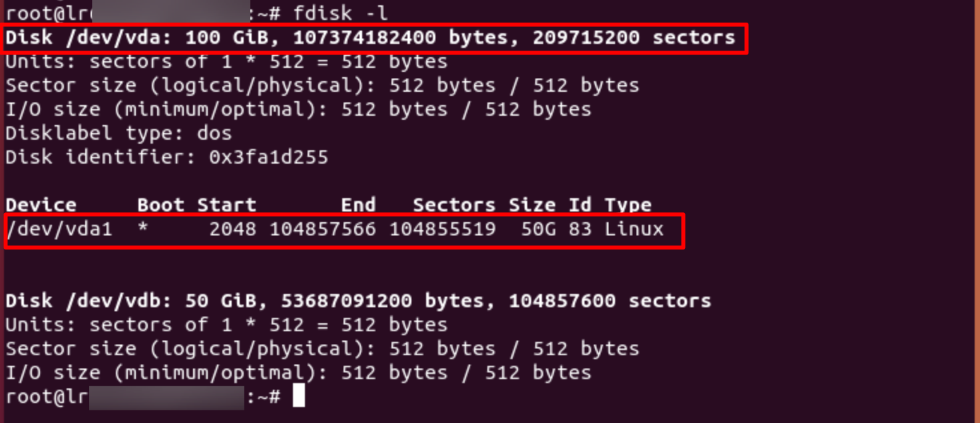Click the 'Disk identifier: 0x3fa1d255' line
Image resolution: width=980 pixels, height=423 pixels.
[x=166, y=157]
